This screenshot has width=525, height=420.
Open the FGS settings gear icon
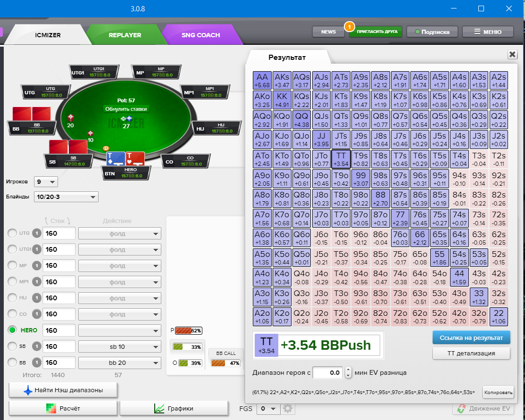tap(288, 408)
